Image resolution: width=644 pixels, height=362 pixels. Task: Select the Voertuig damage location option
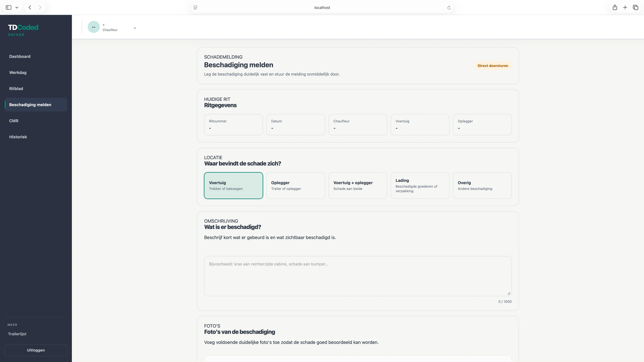coord(233,186)
